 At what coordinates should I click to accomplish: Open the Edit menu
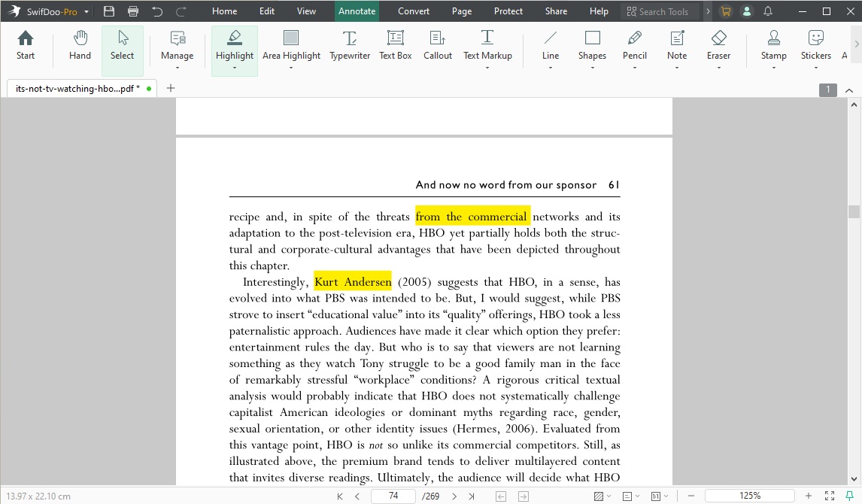[x=266, y=11]
